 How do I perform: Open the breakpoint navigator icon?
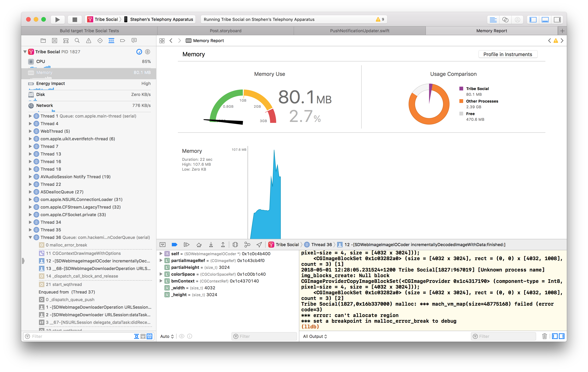point(123,41)
